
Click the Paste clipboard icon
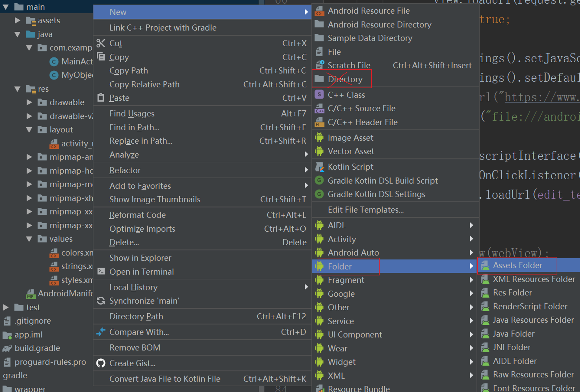[x=101, y=98]
